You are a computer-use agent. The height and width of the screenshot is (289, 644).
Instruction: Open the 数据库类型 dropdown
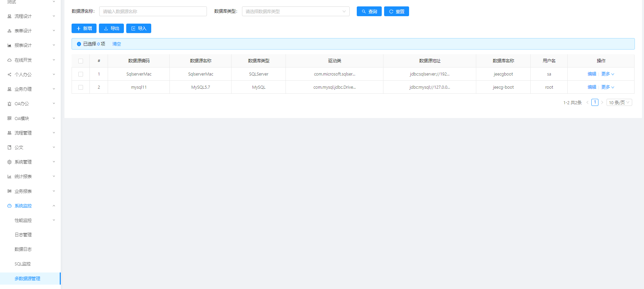coord(295,11)
